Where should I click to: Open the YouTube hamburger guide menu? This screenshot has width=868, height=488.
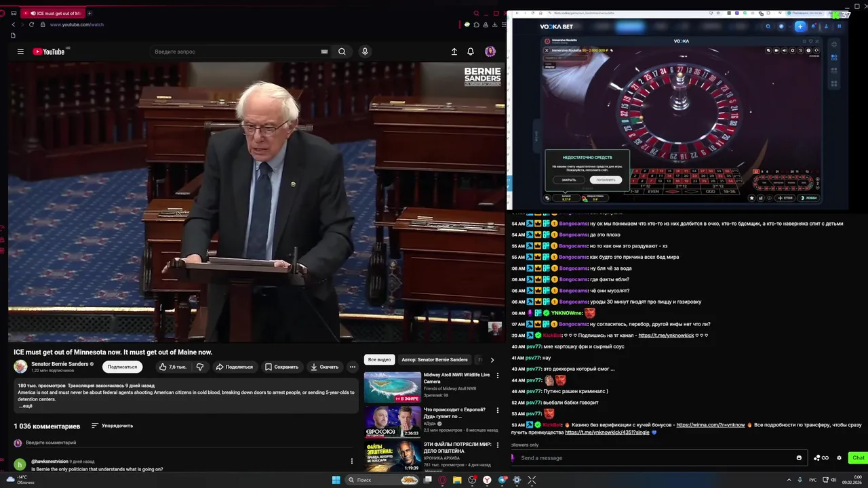[x=20, y=52]
